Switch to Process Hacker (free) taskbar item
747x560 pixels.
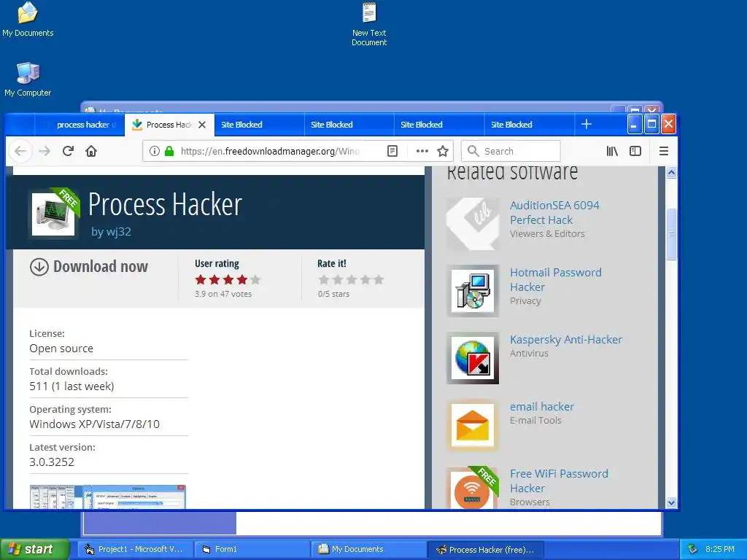[485, 549]
